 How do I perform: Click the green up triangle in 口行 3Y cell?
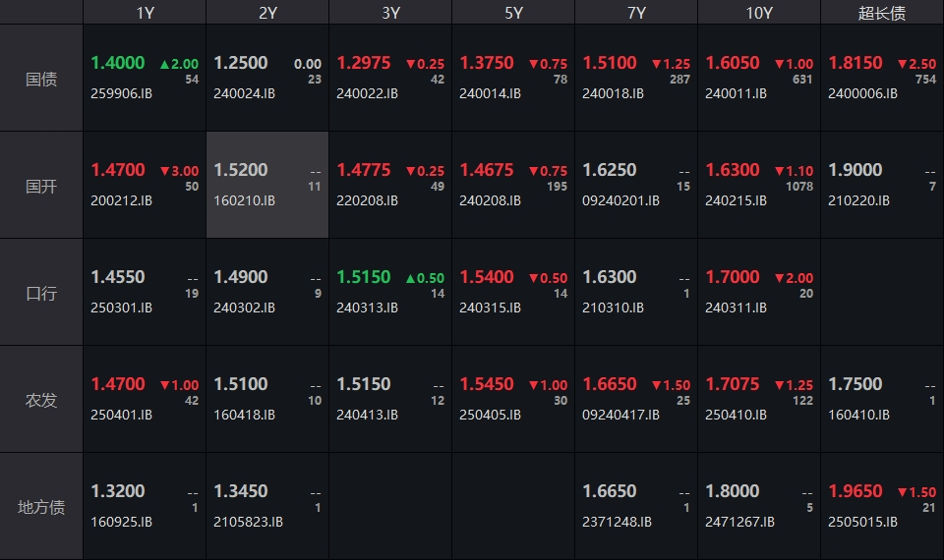[411, 278]
